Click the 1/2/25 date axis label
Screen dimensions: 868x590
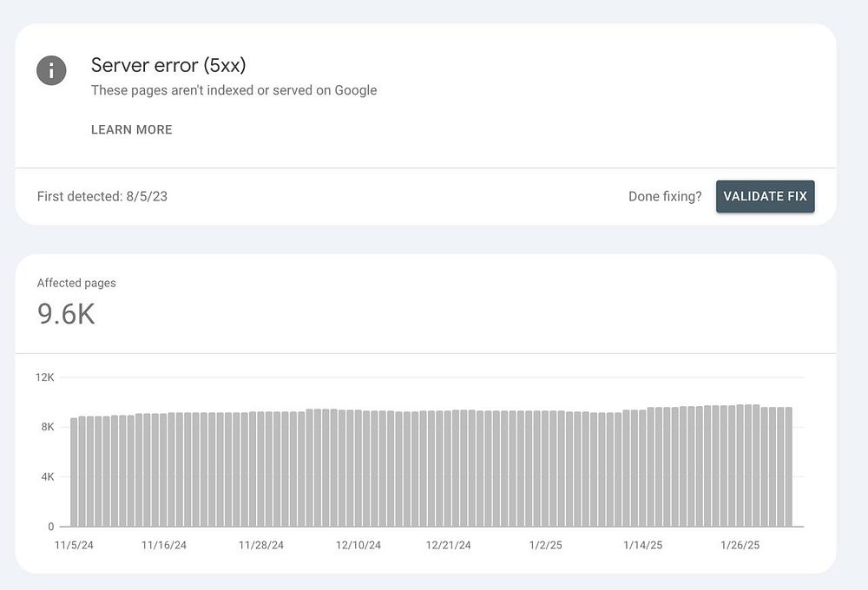[x=545, y=545]
